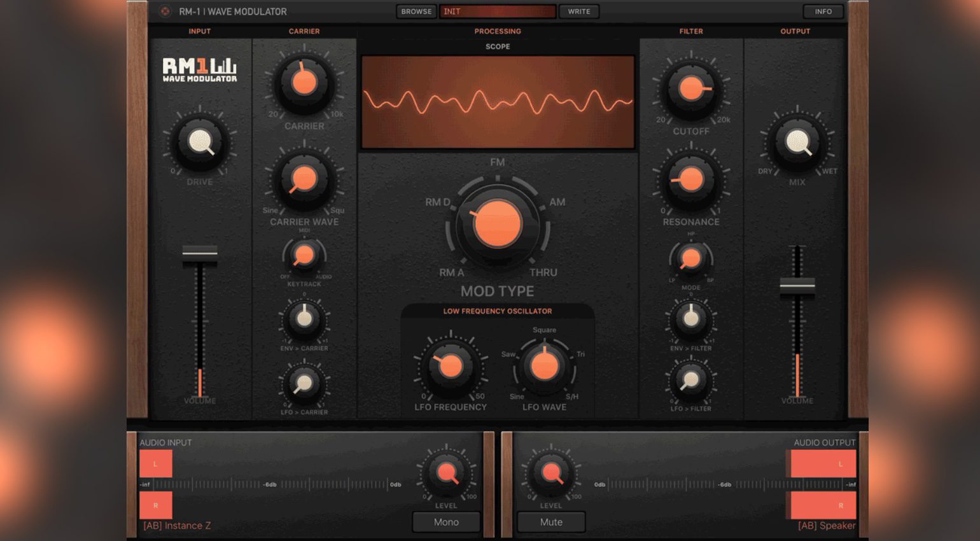Click the LFO > FILTER knob
The image size is (980, 541).
pos(691,380)
